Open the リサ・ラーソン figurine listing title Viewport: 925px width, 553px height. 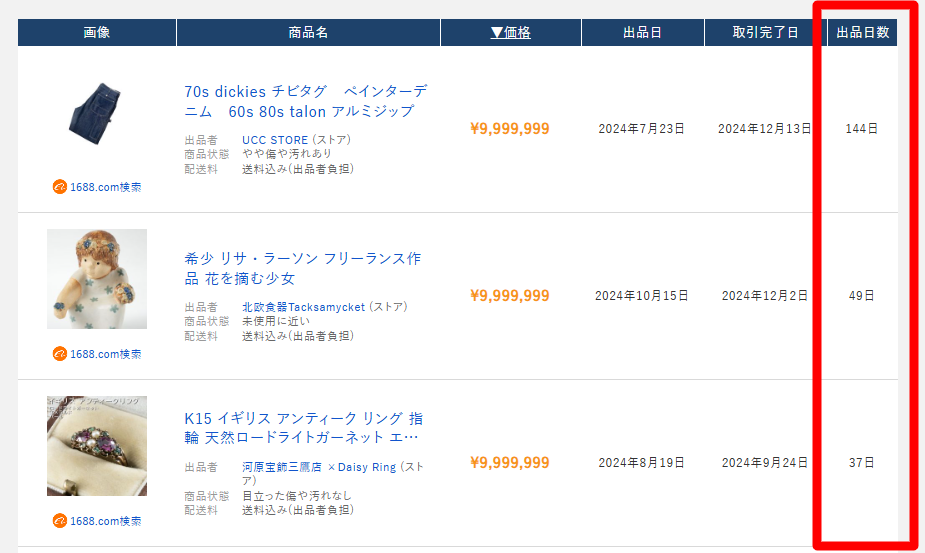click(302, 268)
